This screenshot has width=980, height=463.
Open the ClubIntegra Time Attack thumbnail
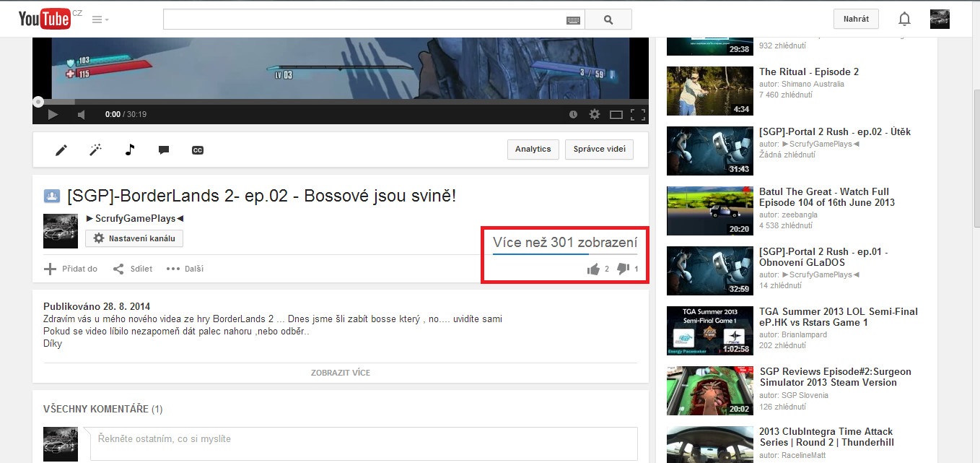coord(710,445)
